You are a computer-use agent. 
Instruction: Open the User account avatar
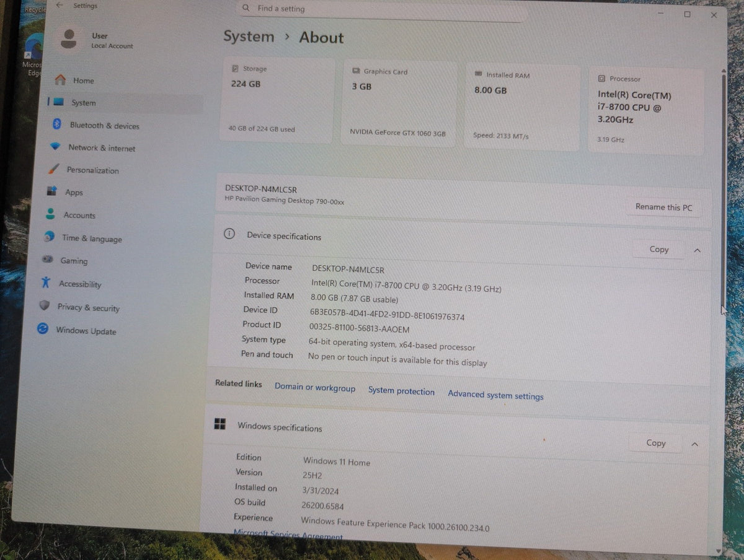coord(69,40)
